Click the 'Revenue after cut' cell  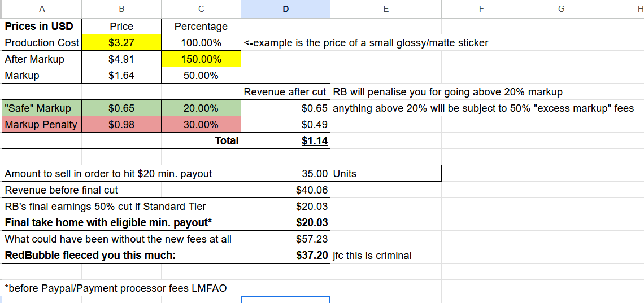coord(285,92)
